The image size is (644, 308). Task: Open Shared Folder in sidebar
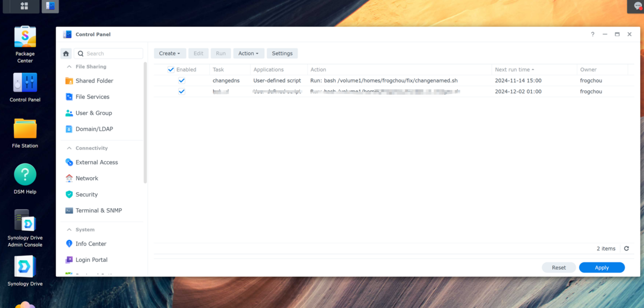94,81
